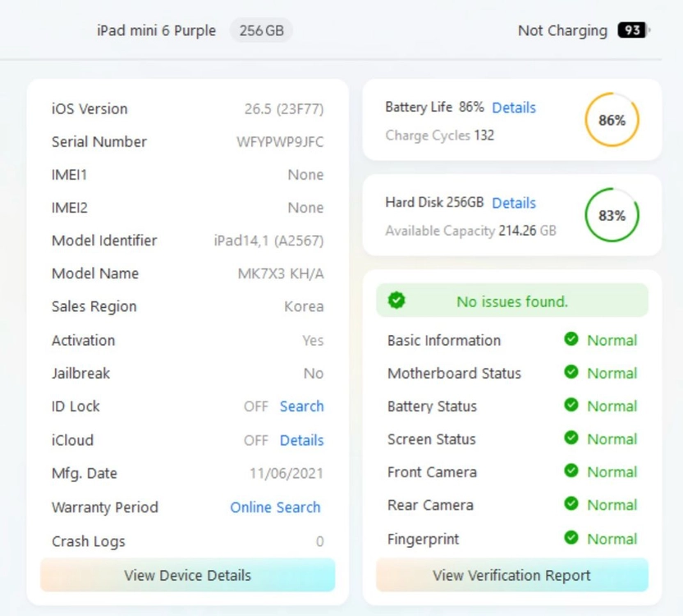Click the ID Lock OFF value

[255, 407]
